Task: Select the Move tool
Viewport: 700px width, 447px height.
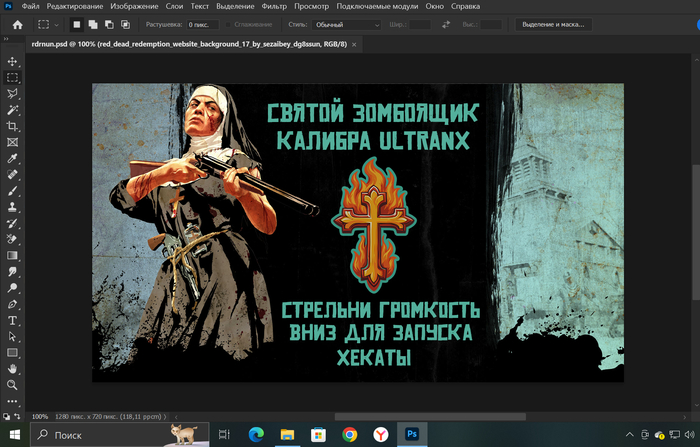Action: [13, 61]
